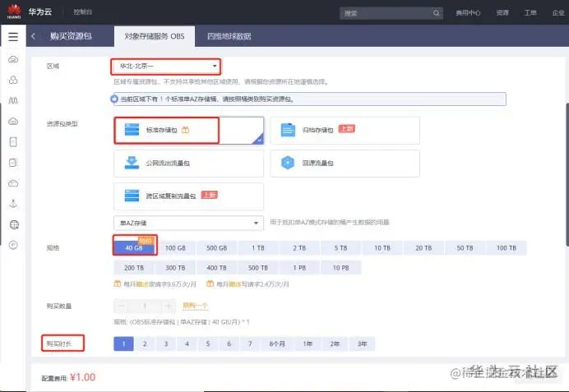
Task: Set purchase duration to 6 months
Action: (x=229, y=344)
